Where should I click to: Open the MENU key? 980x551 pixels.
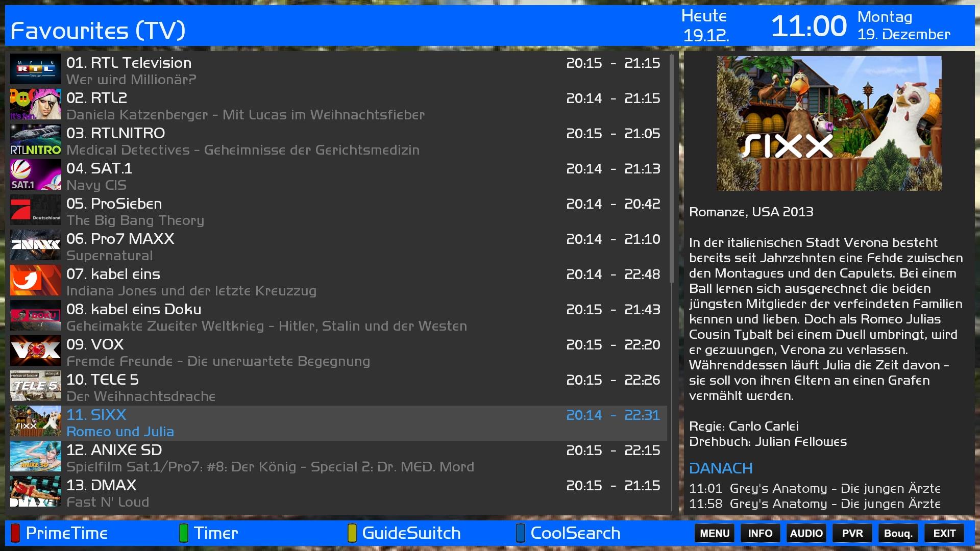[x=714, y=533]
